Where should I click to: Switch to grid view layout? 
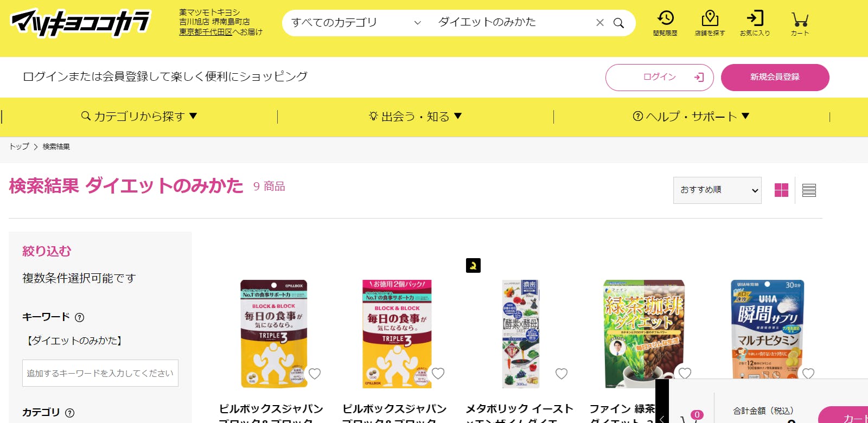point(781,190)
